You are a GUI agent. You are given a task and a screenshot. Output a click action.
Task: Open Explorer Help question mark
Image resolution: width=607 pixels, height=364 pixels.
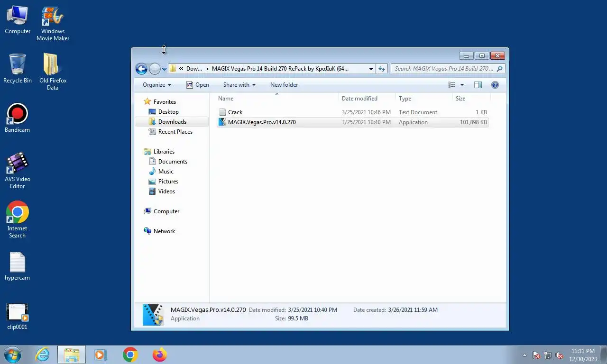(495, 85)
